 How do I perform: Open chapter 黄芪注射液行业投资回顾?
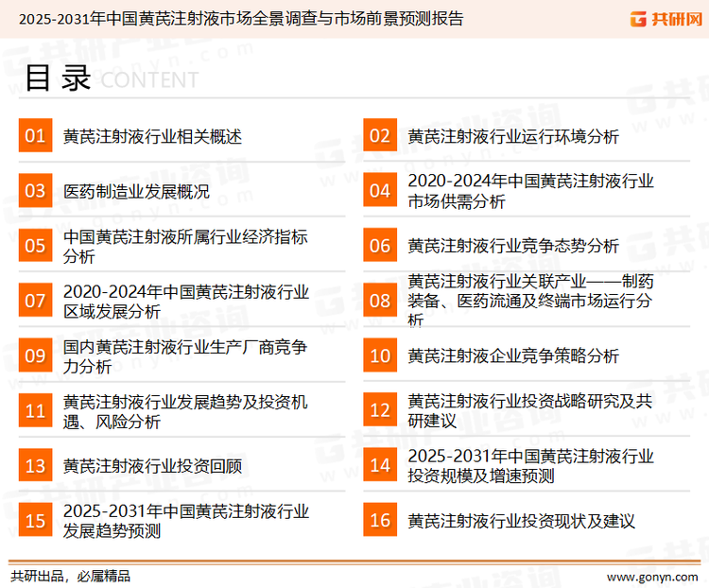click(x=152, y=466)
